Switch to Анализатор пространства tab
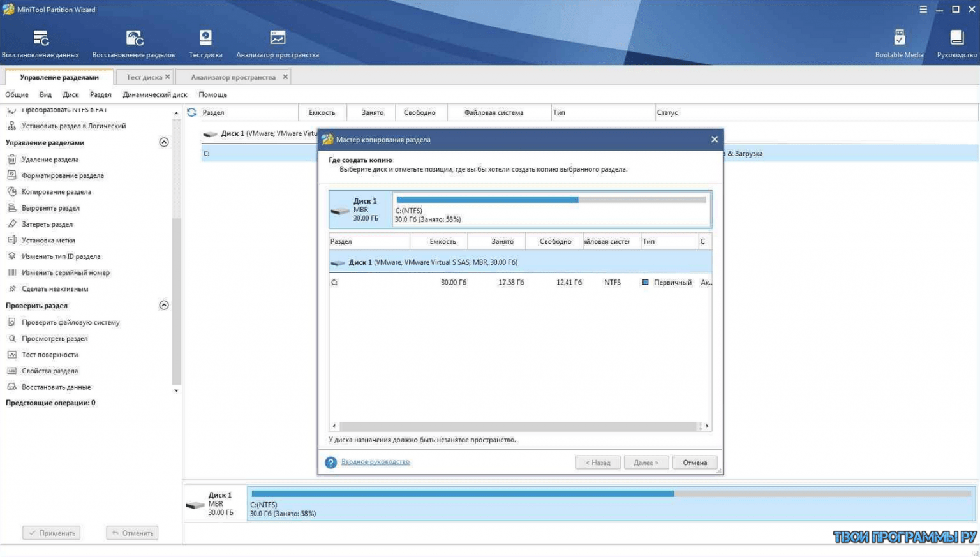The height and width of the screenshot is (557, 980). [233, 77]
